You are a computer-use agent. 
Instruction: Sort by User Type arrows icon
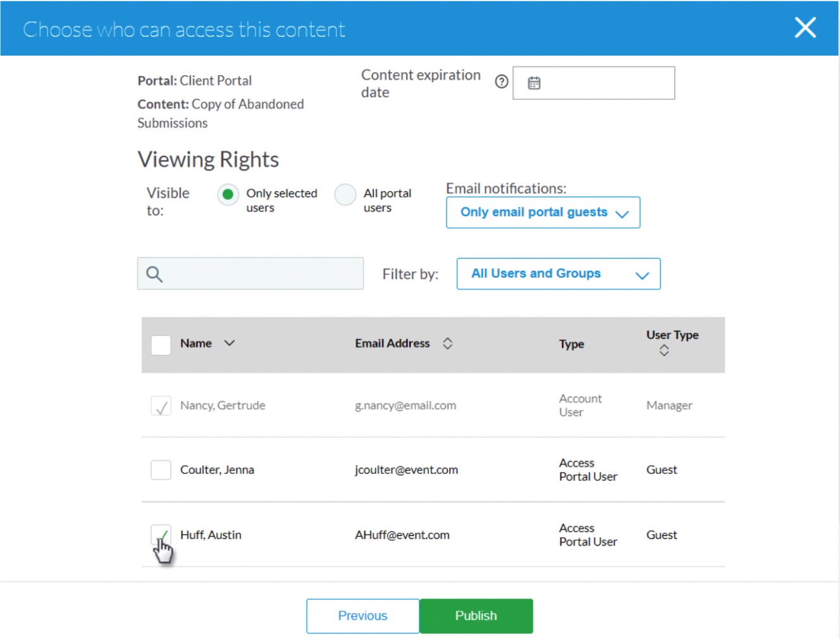(x=664, y=351)
